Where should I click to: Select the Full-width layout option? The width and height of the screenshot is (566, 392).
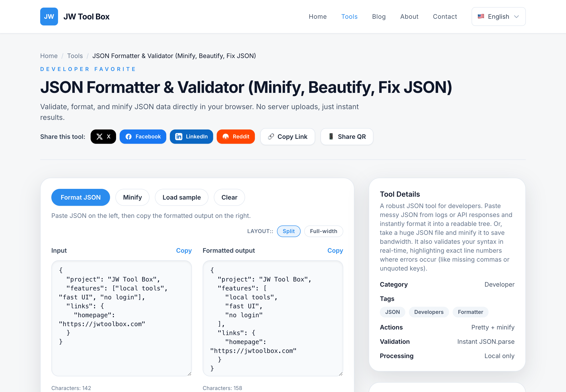pos(323,231)
